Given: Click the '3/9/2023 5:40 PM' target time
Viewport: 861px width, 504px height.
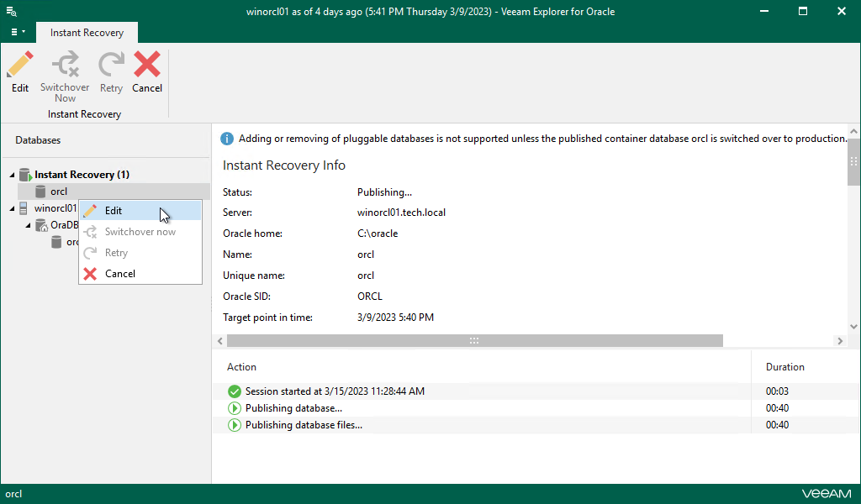Looking at the screenshot, I should pyautogui.click(x=395, y=318).
